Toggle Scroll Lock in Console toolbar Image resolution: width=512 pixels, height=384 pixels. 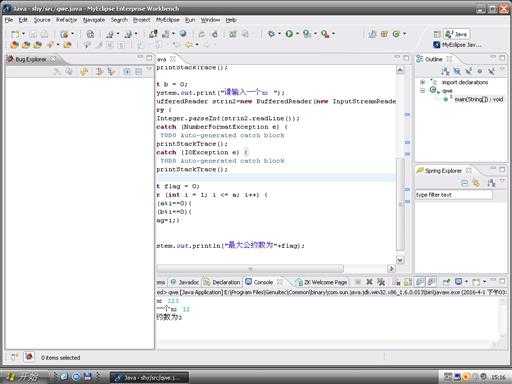(408, 282)
